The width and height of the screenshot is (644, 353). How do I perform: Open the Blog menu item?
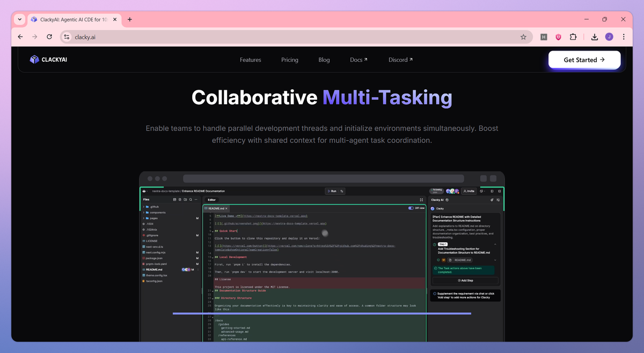[x=324, y=60]
